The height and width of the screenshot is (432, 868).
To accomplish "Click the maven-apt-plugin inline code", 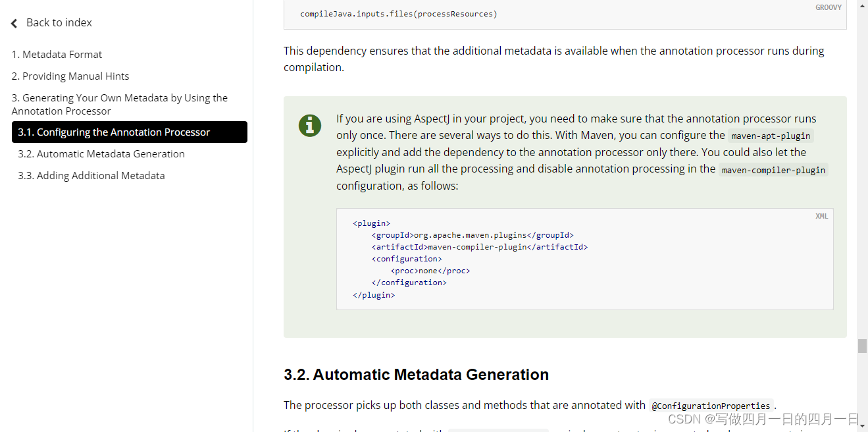I will point(771,136).
